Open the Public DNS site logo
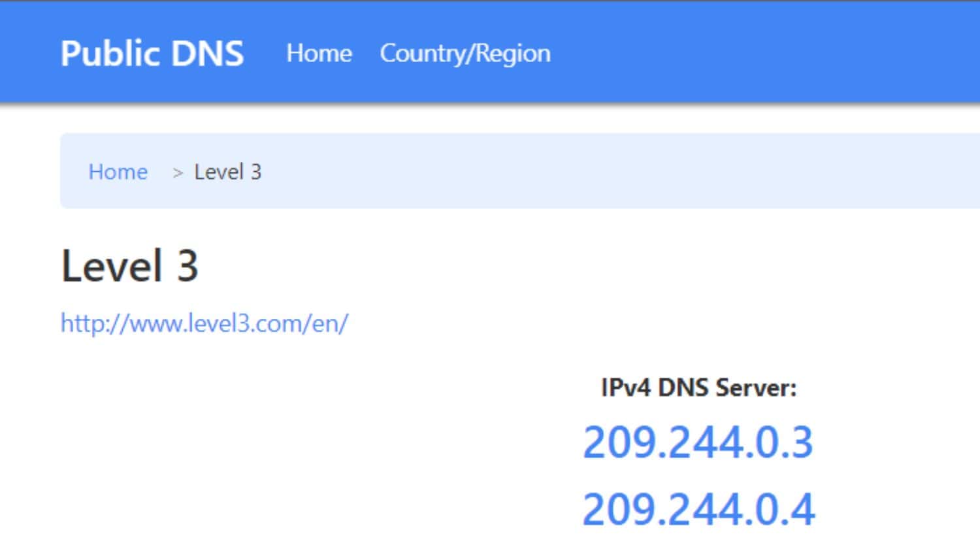980x560 pixels. [152, 54]
